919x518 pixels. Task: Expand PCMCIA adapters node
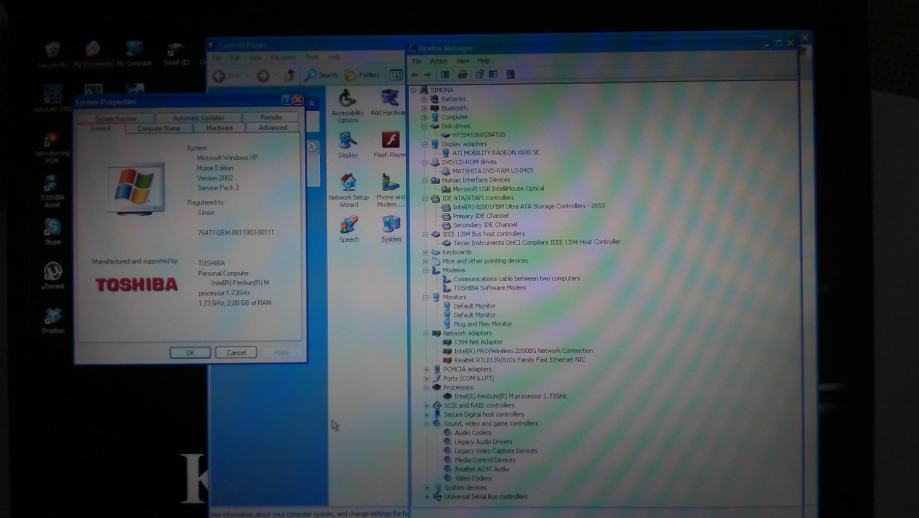click(x=427, y=370)
